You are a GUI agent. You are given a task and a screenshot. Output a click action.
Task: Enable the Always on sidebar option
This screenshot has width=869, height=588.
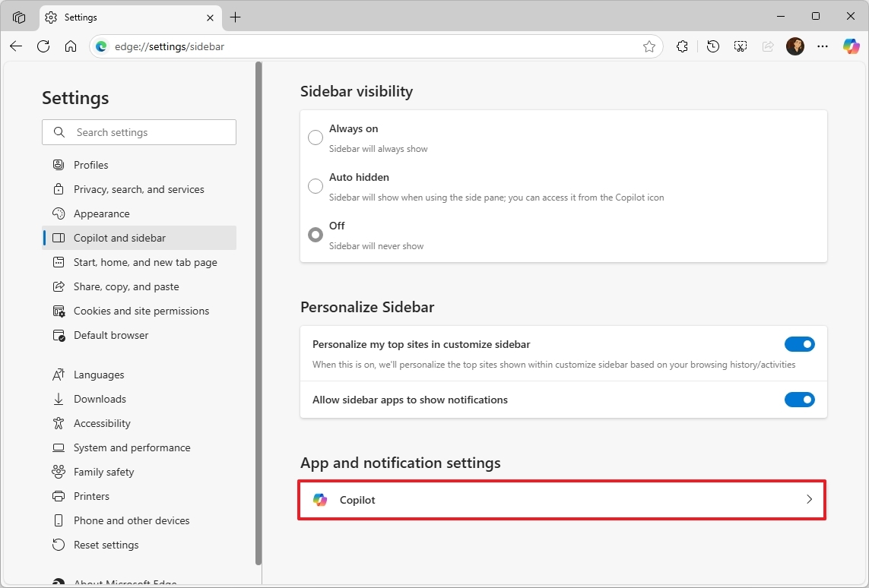(316, 138)
